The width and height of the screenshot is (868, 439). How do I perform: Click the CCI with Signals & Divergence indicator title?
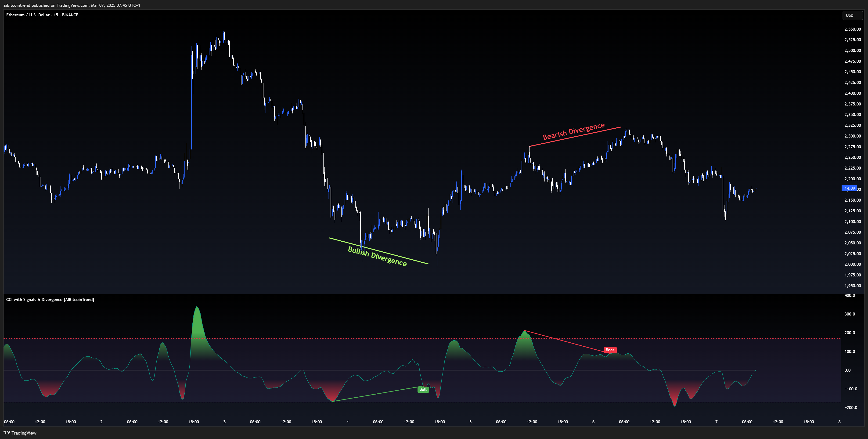coord(50,299)
